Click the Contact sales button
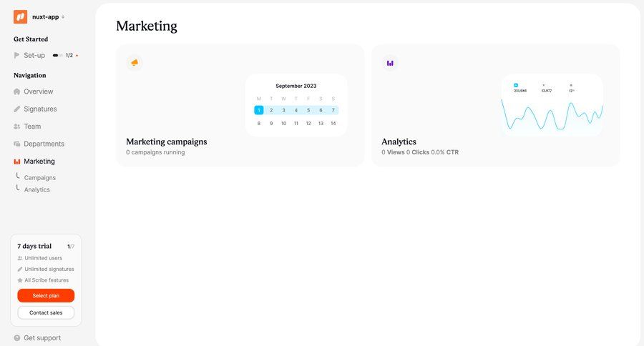The width and height of the screenshot is (644, 346). 46,312
